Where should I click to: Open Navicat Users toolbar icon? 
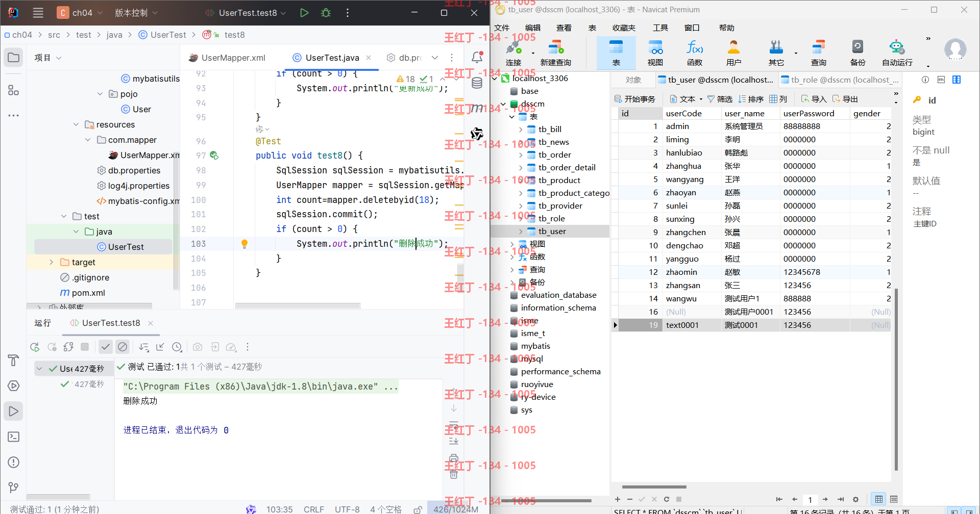click(x=733, y=53)
